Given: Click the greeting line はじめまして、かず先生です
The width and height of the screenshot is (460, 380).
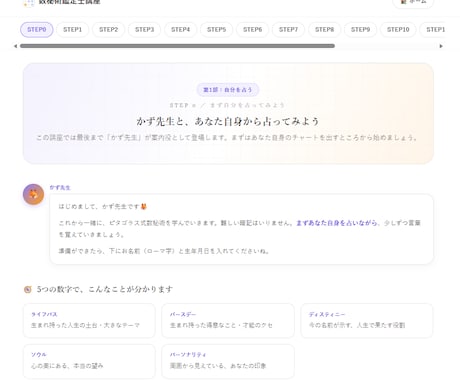Looking at the screenshot, I should coord(103,207).
